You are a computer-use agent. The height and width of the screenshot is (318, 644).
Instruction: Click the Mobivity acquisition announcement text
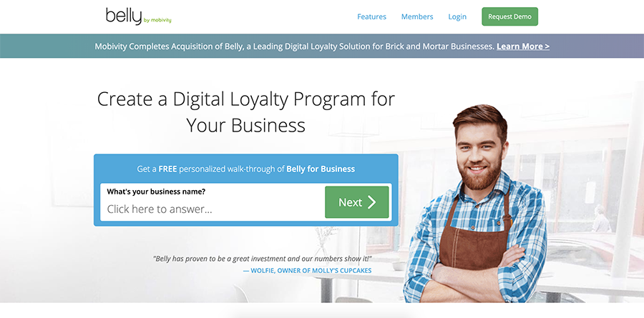pos(294,46)
